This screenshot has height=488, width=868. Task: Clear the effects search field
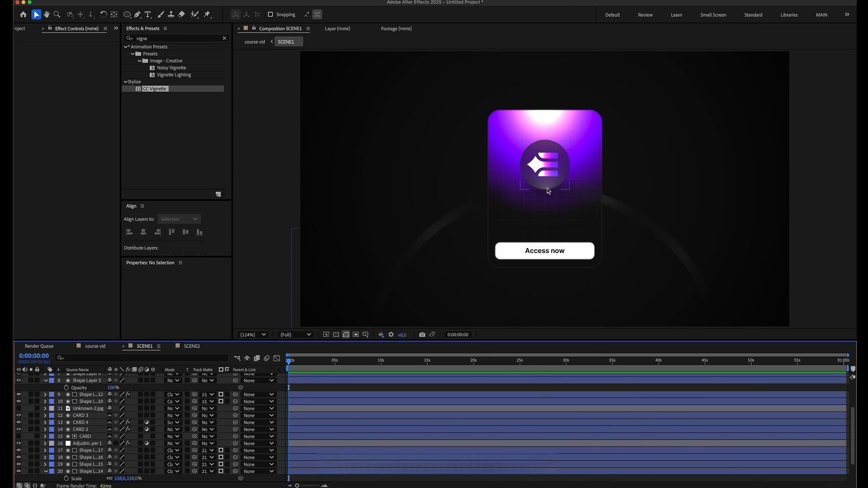(224, 38)
